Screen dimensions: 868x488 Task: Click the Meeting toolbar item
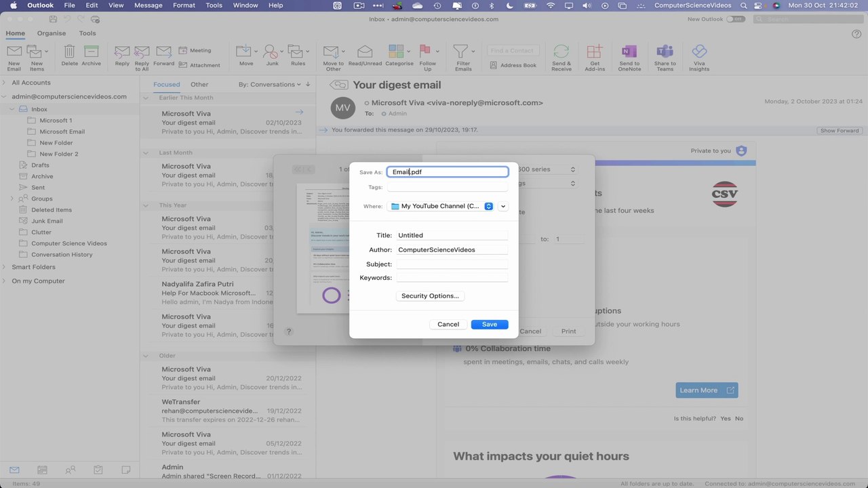tap(195, 50)
